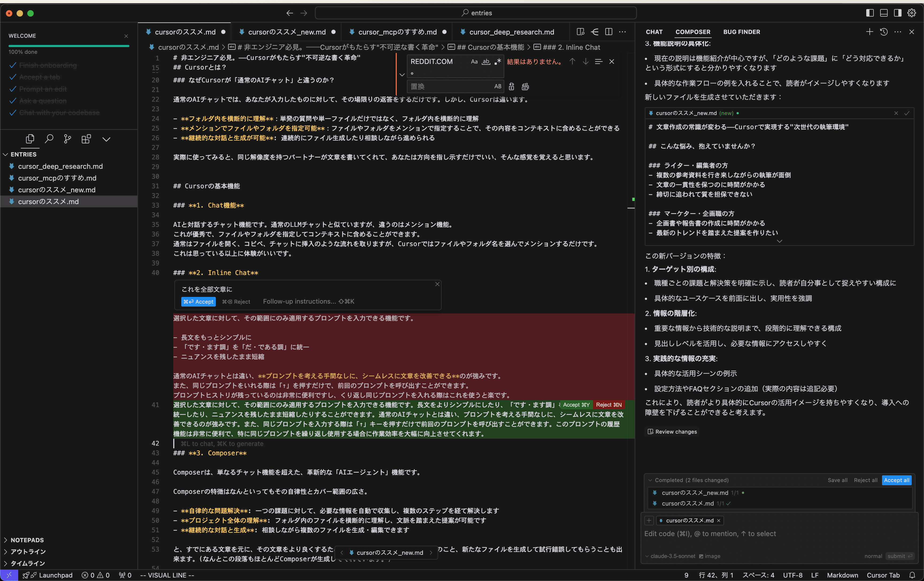Open the Search view in sidebar
This screenshot has width=924, height=581.
point(49,139)
